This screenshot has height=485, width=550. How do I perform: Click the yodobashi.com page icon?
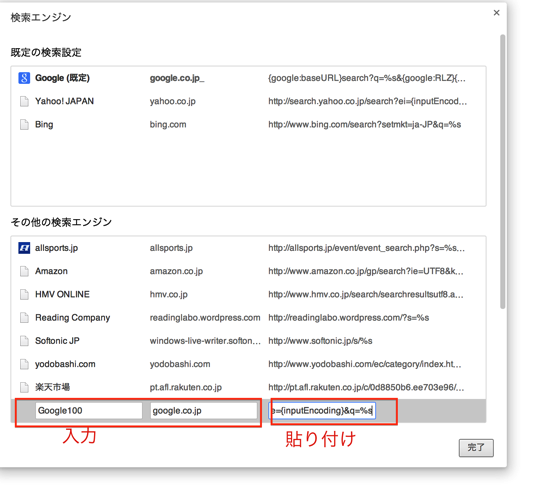pos(24,364)
